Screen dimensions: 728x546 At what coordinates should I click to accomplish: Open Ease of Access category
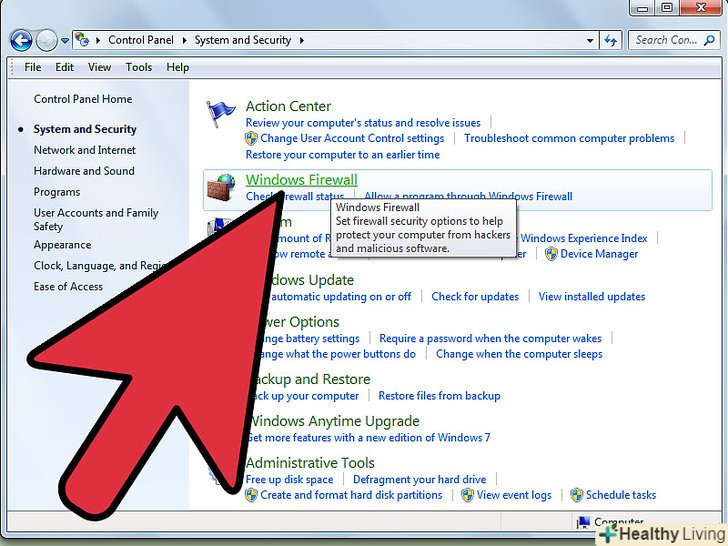point(68,286)
